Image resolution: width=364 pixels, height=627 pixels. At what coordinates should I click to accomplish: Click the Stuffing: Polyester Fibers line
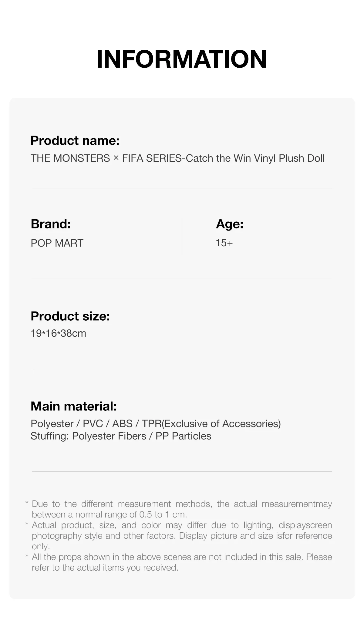pyautogui.click(x=121, y=436)
